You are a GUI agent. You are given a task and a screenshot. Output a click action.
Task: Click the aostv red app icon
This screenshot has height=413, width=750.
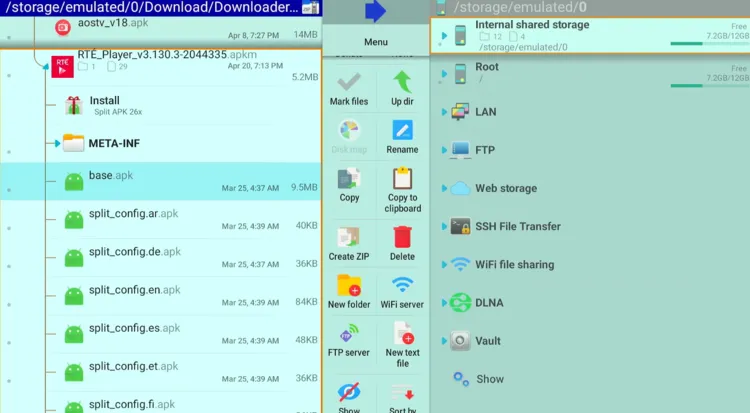(63, 27)
